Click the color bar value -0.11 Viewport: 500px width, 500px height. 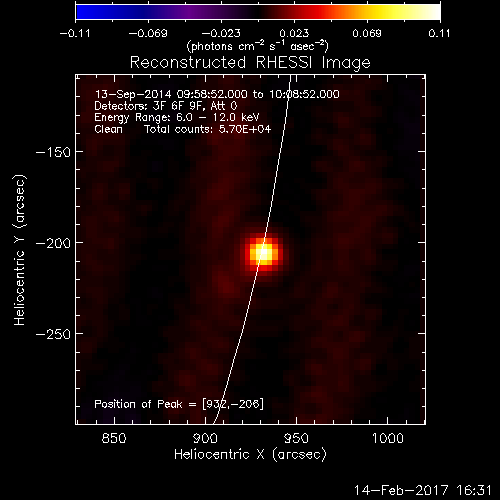click(x=75, y=33)
